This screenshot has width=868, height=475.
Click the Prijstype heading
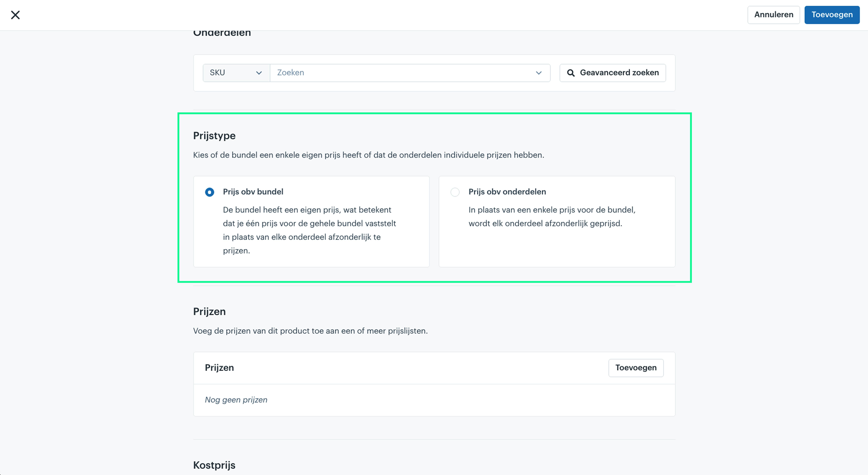[x=214, y=136]
